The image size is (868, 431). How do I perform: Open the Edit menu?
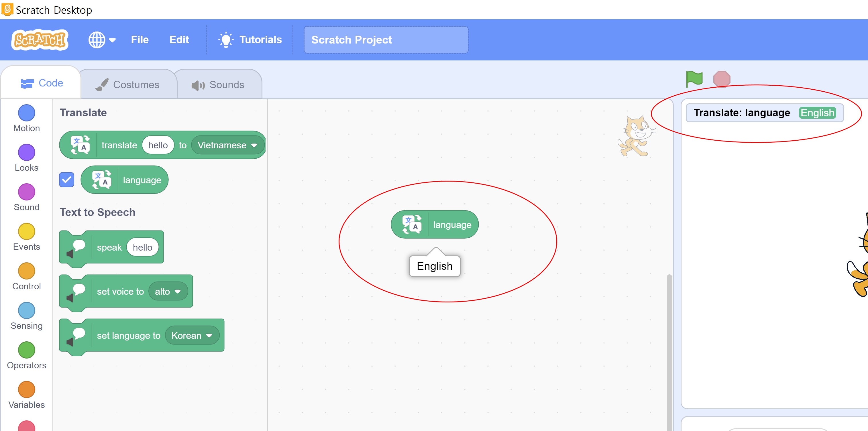pos(179,40)
